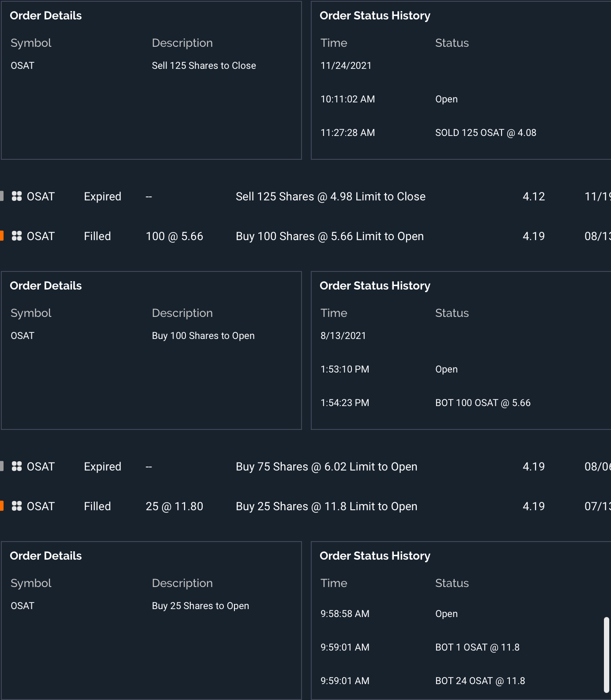Click the four-dot icon on Buy 25 Shares row
This screenshot has height=700, width=611.
(x=17, y=506)
